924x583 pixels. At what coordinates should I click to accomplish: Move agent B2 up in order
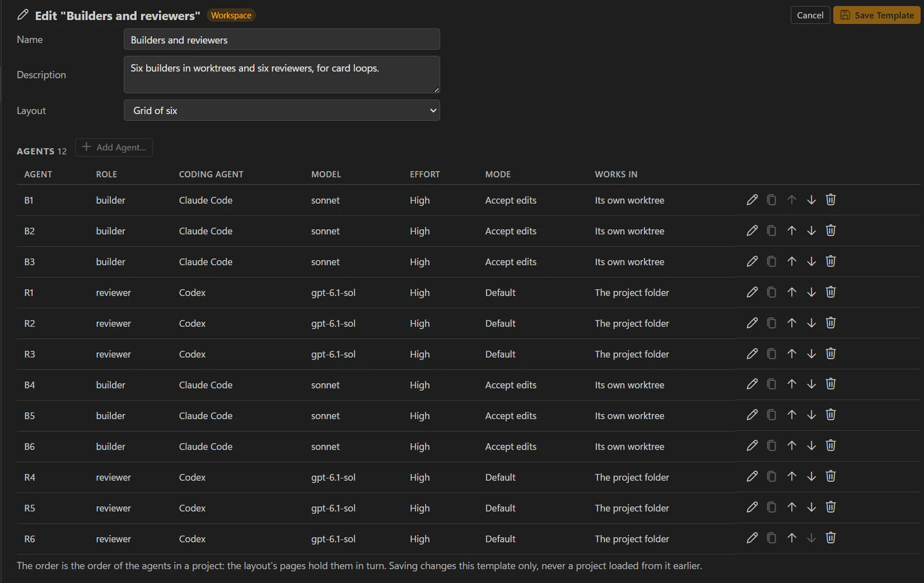[x=792, y=230]
